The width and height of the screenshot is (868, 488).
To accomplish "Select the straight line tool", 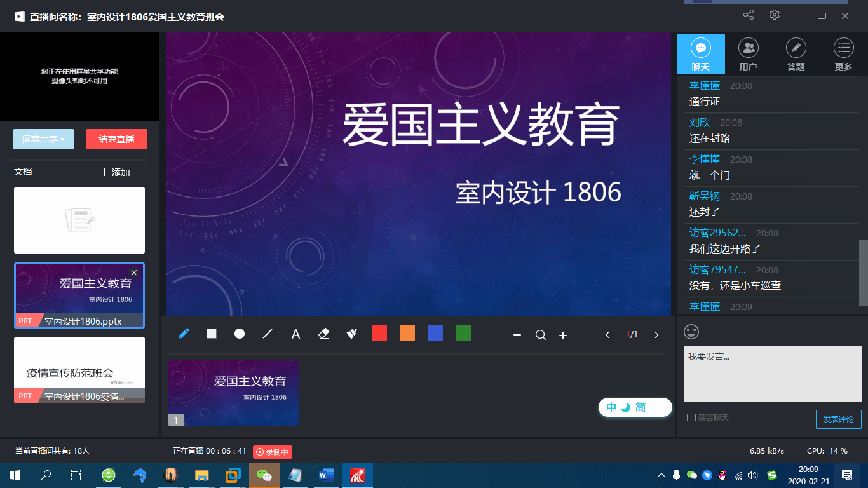I will coord(268,334).
